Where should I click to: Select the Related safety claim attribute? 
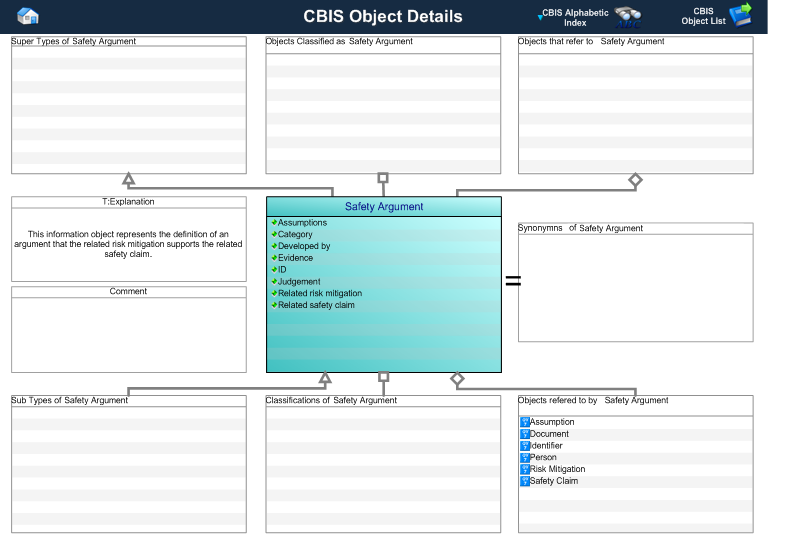pos(316,305)
